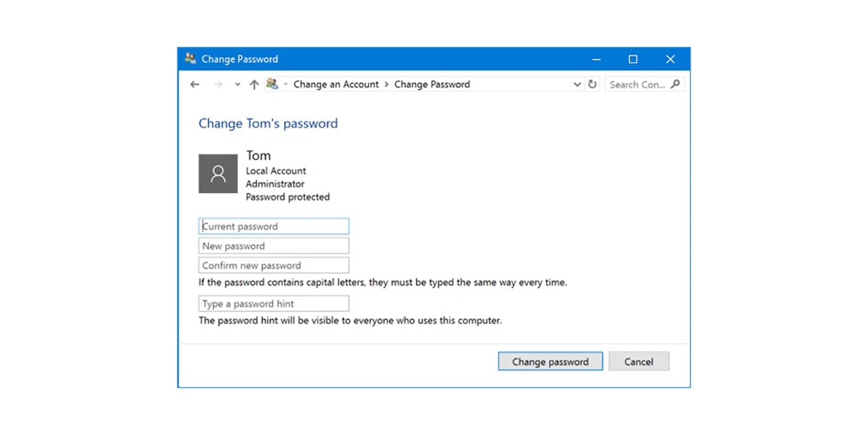Click Tom's account avatar picture

pyautogui.click(x=218, y=173)
